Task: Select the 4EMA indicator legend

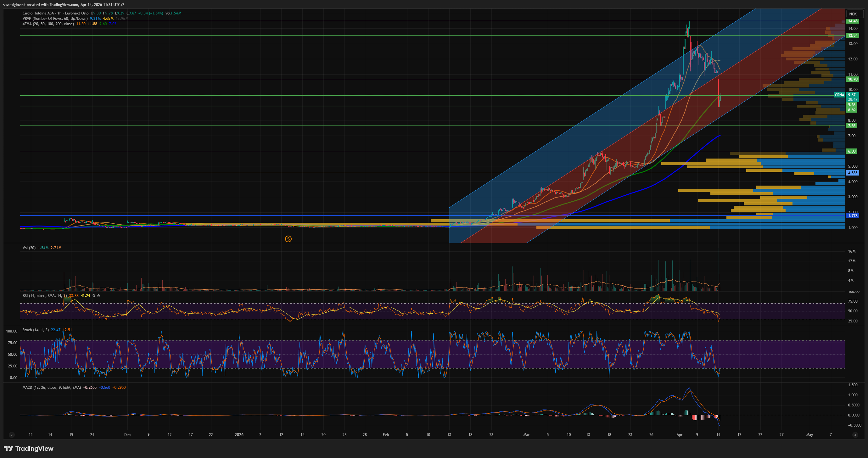Action: (48, 24)
